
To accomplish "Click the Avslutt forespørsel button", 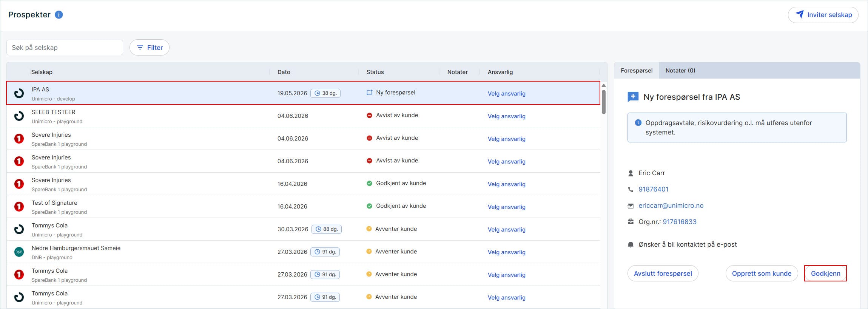I will [663, 273].
